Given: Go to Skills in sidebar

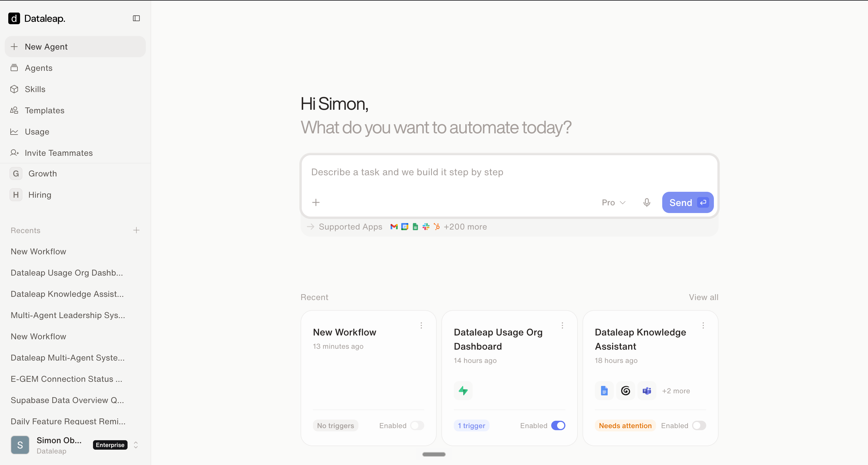Looking at the screenshot, I should pos(75,89).
